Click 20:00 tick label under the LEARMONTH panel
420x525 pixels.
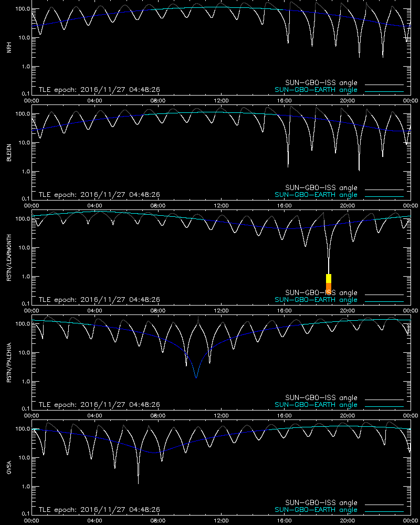348,310
